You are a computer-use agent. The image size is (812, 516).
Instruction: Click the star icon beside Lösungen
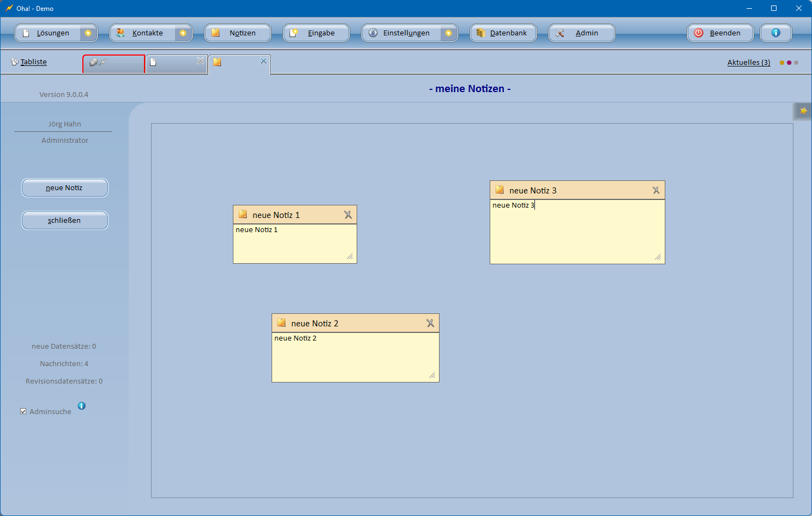(x=88, y=33)
